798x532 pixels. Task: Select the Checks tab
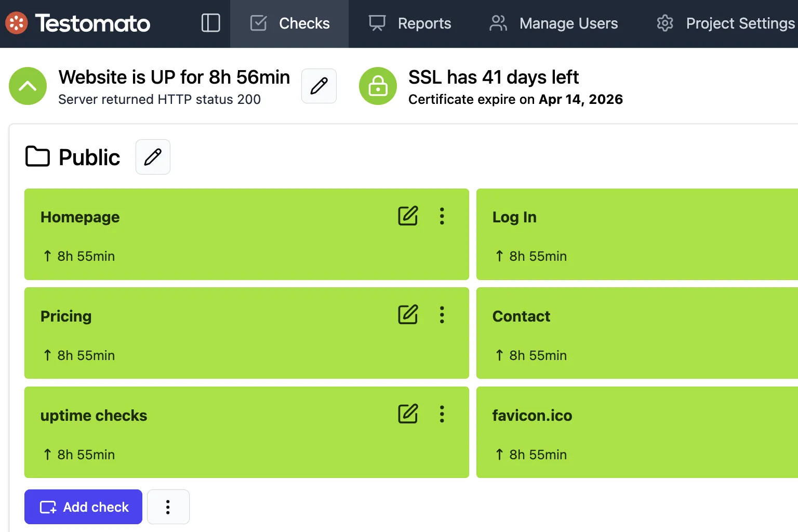[x=289, y=23]
